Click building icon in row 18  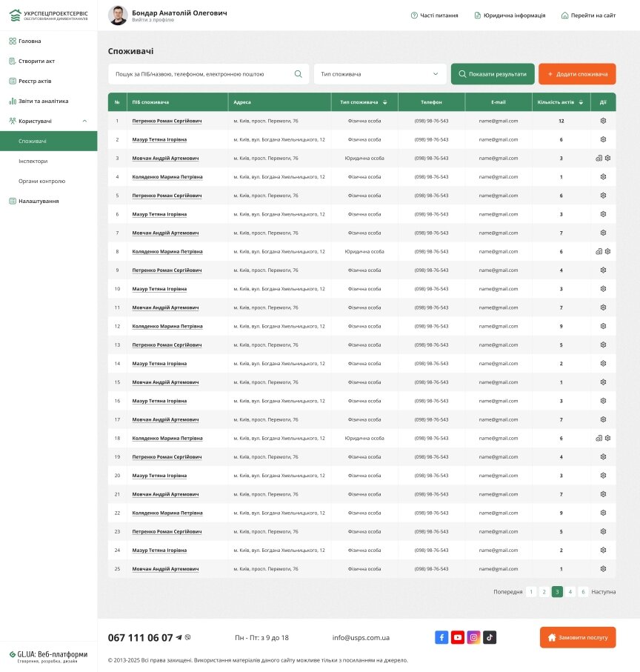[599, 438]
